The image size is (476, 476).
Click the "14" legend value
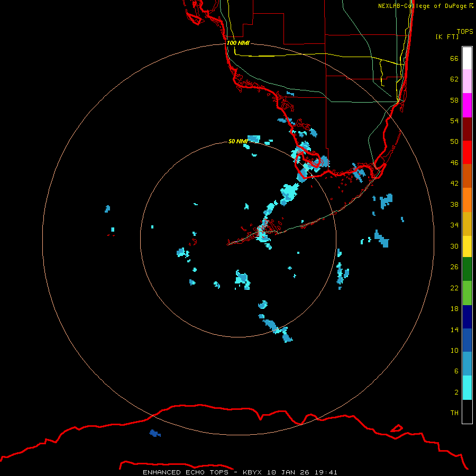pyautogui.click(x=454, y=329)
